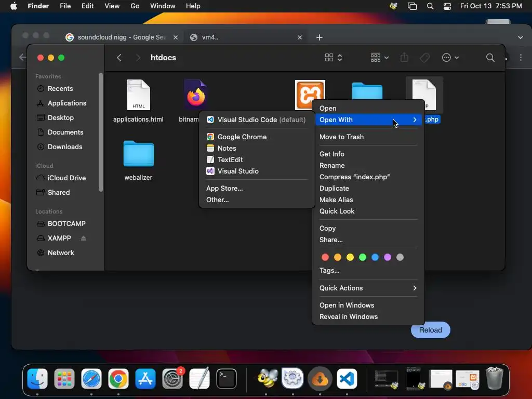Select TextEdit in the Open With list
Screen dimensions: 532x399
click(x=257, y=159)
